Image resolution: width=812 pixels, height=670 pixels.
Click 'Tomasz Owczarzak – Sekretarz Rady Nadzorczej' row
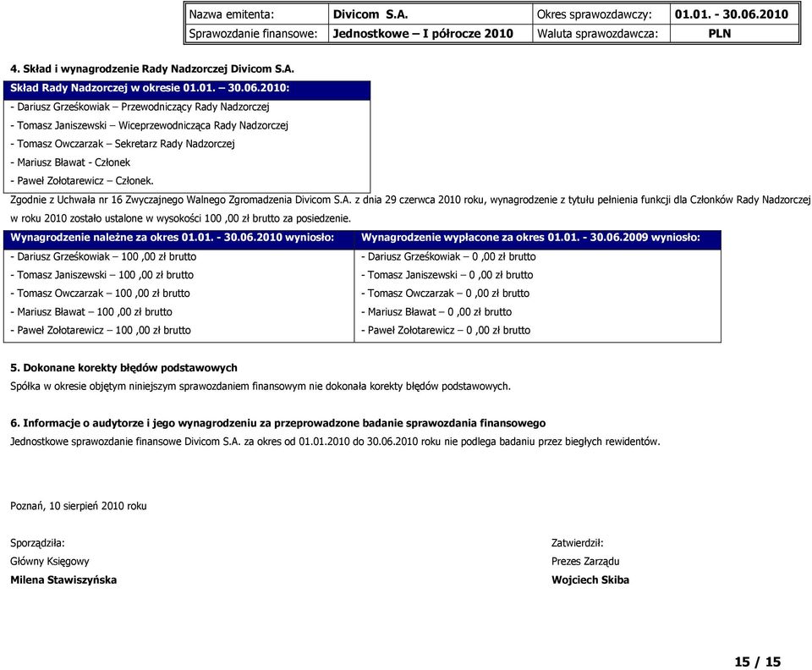[123, 144]
